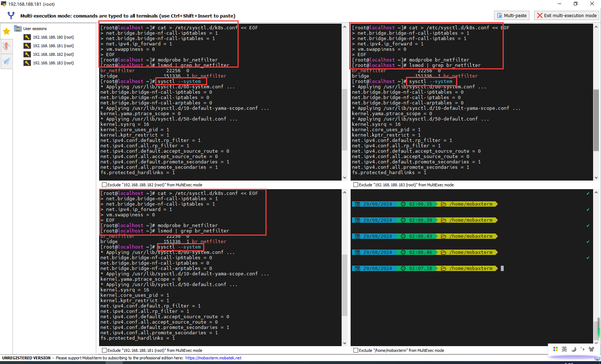Exclude 192.168.188.181 (root) from MultiExec mode
601x364 pixels.
104,350
